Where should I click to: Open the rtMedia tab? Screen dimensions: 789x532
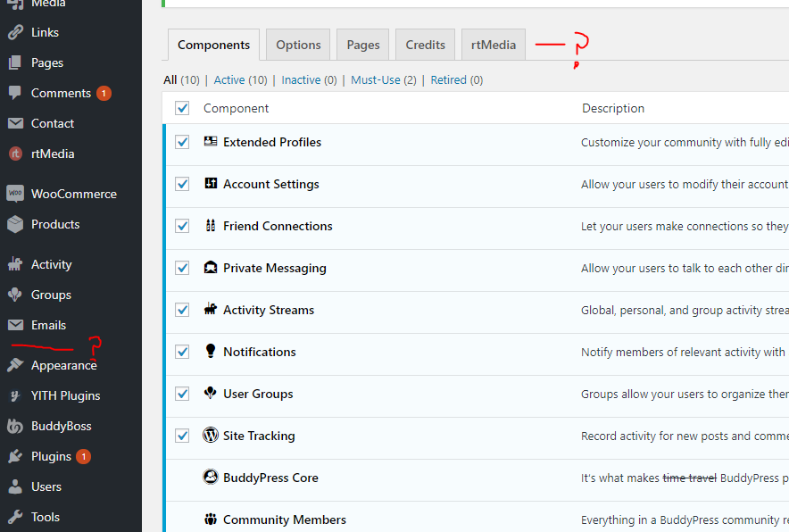pyautogui.click(x=494, y=45)
